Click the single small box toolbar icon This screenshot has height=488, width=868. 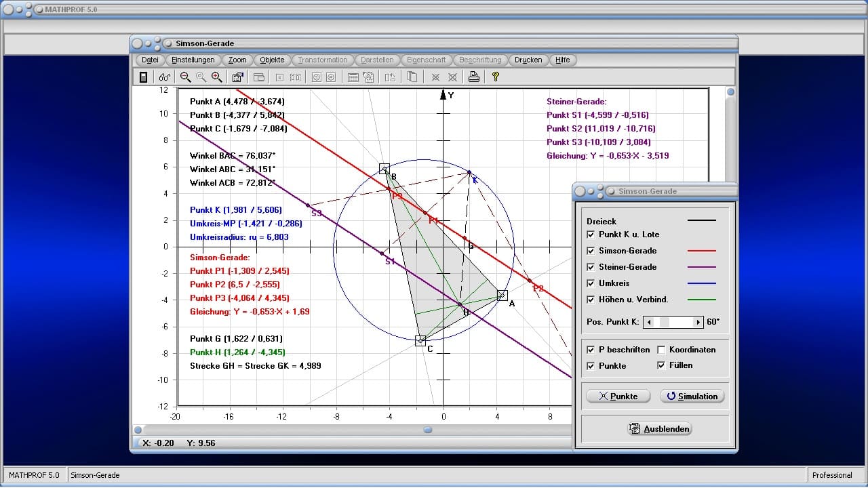click(279, 77)
